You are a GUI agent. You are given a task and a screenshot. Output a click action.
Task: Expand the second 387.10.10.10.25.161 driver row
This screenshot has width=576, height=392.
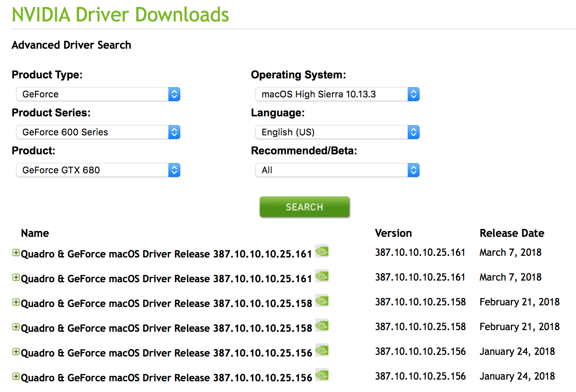[x=16, y=277]
